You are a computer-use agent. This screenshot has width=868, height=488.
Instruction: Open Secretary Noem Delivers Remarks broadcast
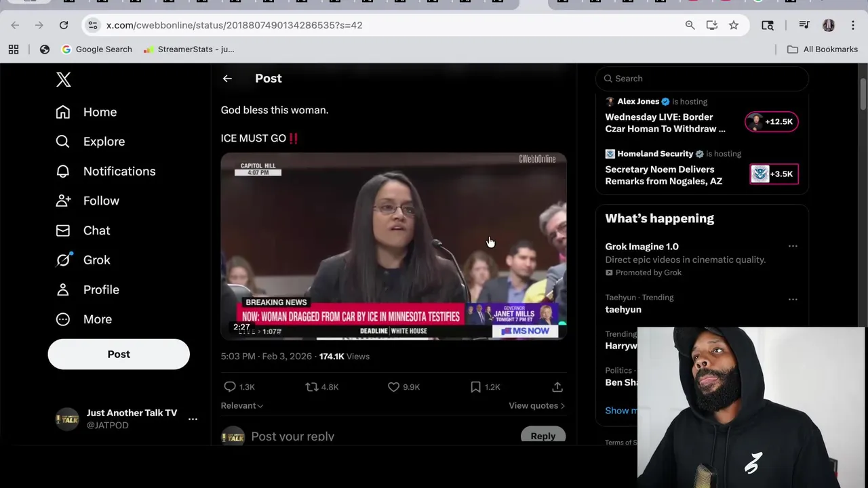click(x=664, y=176)
